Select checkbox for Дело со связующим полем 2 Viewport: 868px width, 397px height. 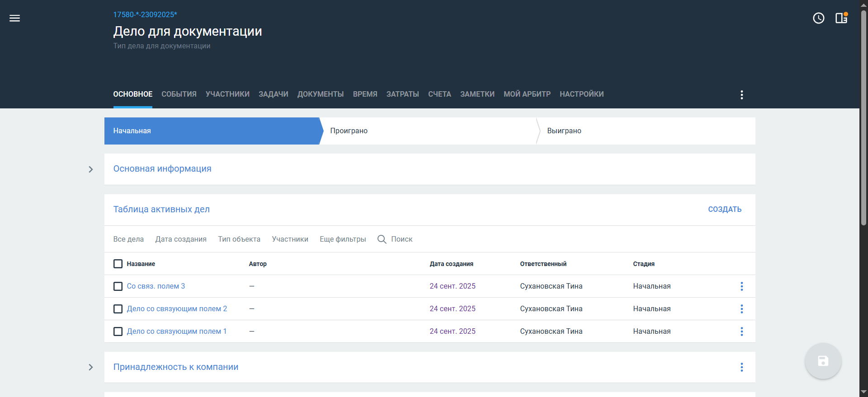click(x=118, y=309)
